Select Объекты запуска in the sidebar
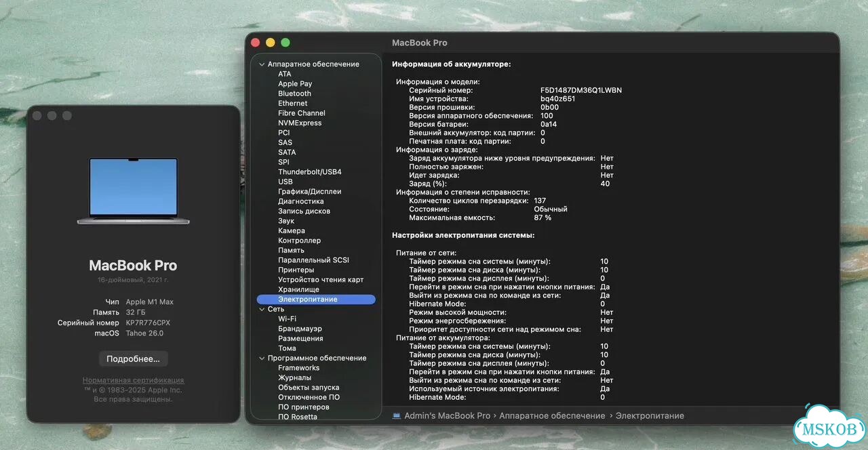Screen dimensions: 868x450 click(x=309, y=388)
